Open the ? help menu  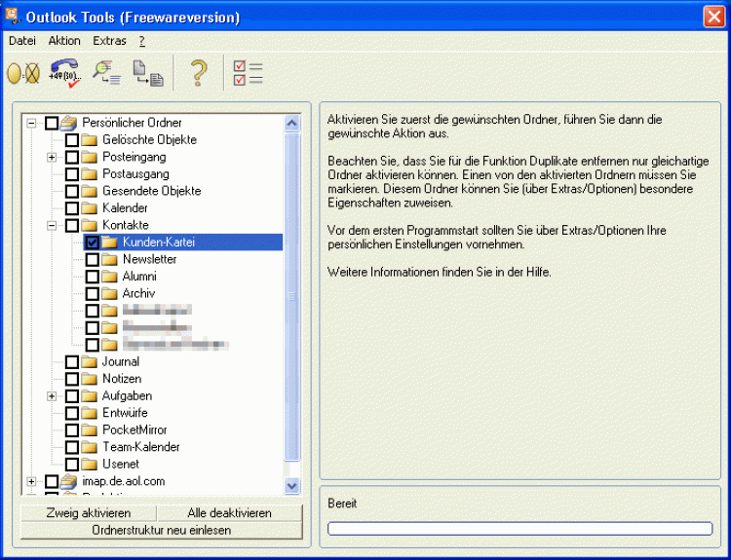pyautogui.click(x=142, y=41)
